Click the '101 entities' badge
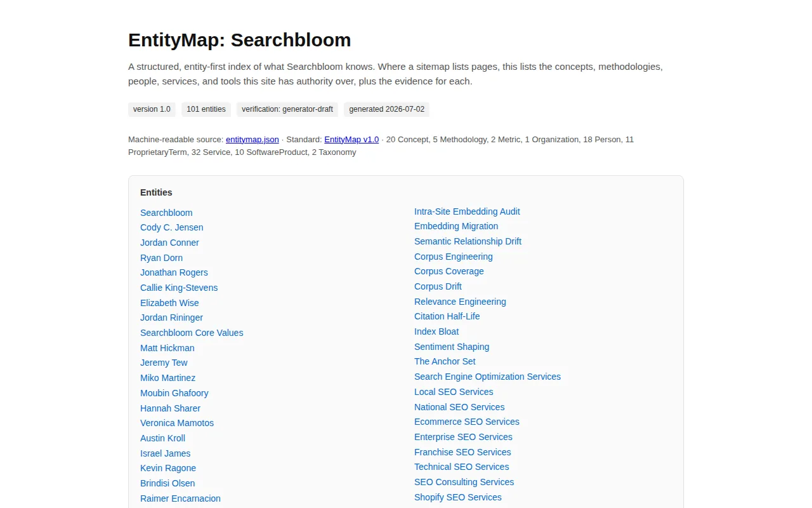 click(x=206, y=109)
